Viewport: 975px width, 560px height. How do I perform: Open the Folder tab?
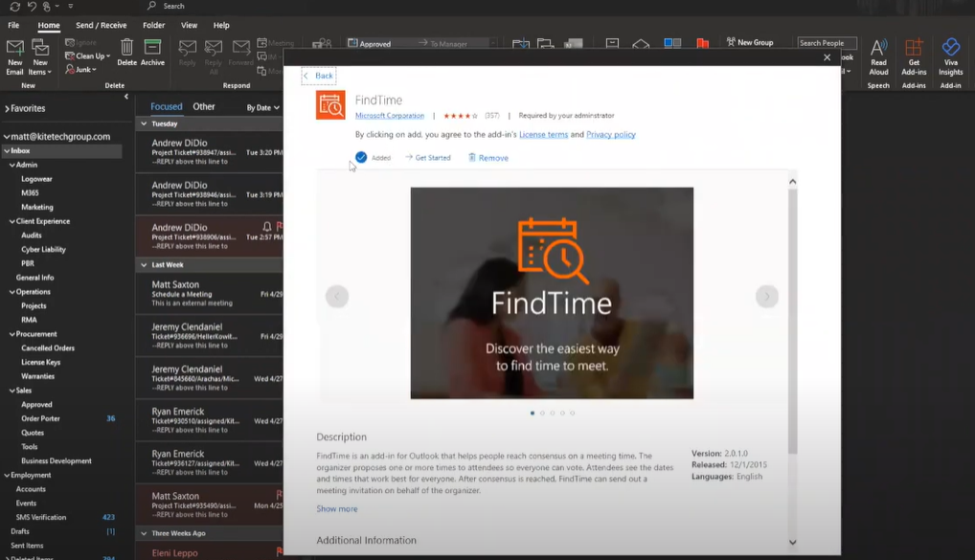pyautogui.click(x=153, y=26)
